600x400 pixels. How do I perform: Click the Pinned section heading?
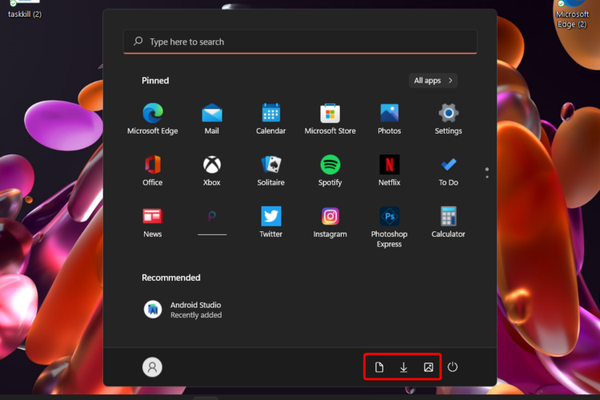coord(155,80)
